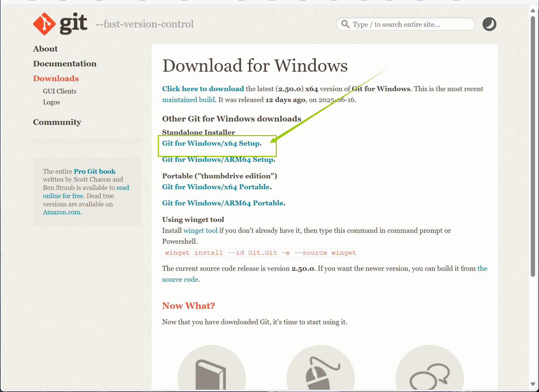The width and height of the screenshot is (539, 392).
Task: Click the scrollbar down arrow
Action: click(x=533, y=384)
